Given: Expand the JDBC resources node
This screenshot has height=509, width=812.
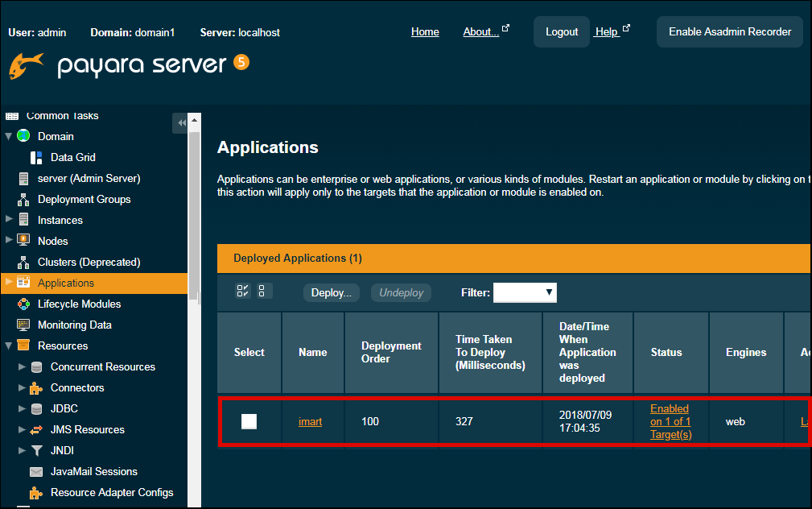Looking at the screenshot, I should [x=22, y=408].
